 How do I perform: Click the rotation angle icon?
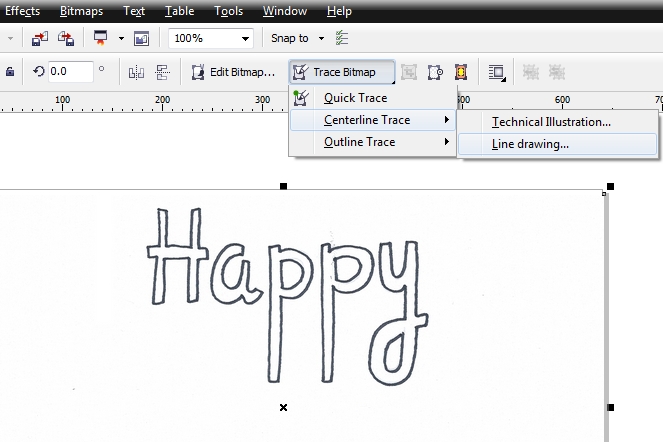(x=39, y=71)
